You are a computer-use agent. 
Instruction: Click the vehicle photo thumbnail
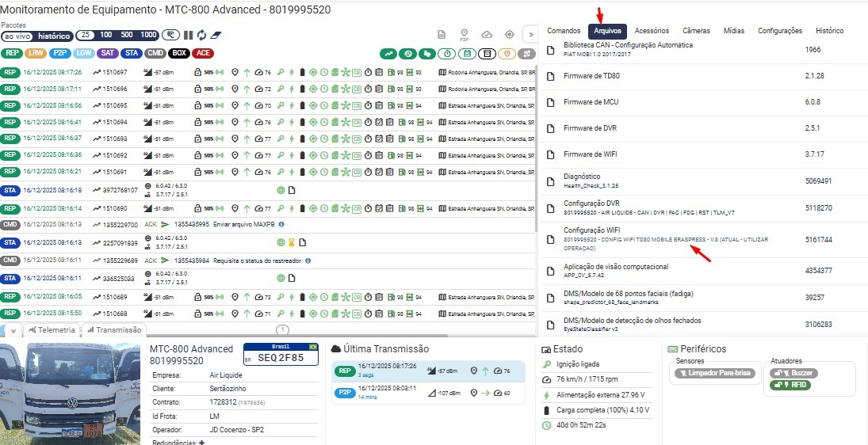[72, 390]
